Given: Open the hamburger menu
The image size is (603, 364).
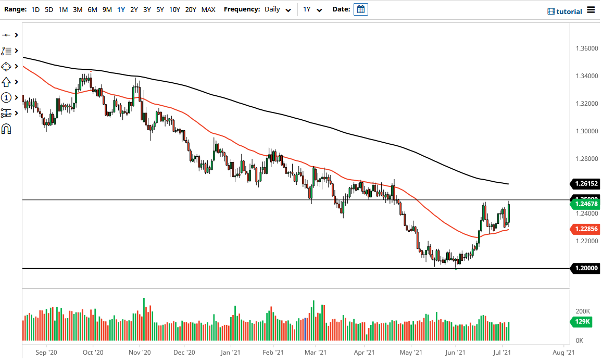Looking at the screenshot, I should [592, 9].
